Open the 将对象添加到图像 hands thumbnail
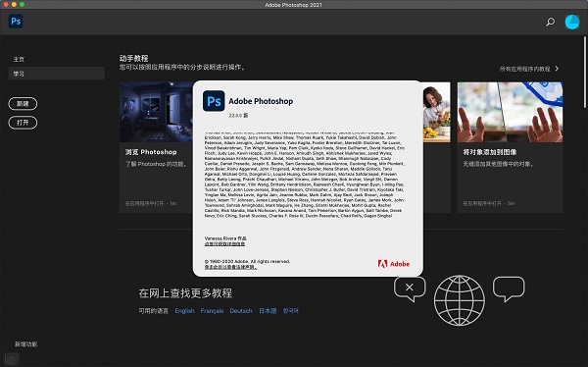Viewport: 588px width, 367px height. 510,112
